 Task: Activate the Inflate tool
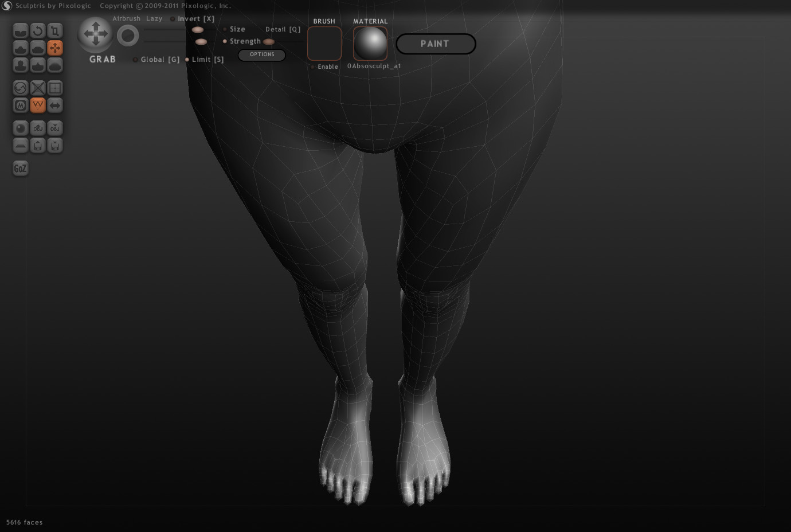click(21, 65)
